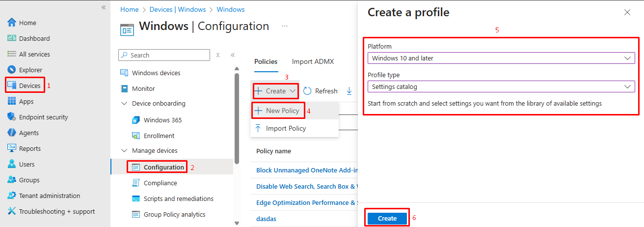Open the Reports icon in sidebar
This screenshot has height=227, width=644.
pos(12,148)
